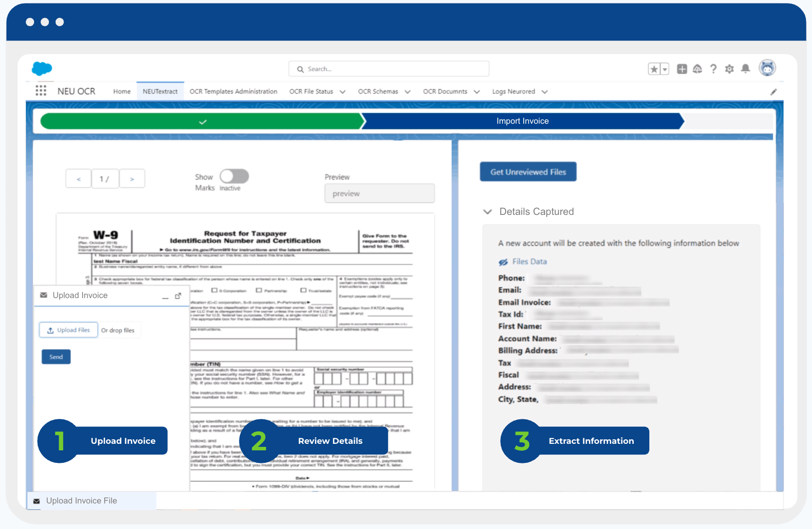Pop out the Upload Invoice panel
Image resolution: width=812 pixels, height=529 pixels.
(x=178, y=296)
